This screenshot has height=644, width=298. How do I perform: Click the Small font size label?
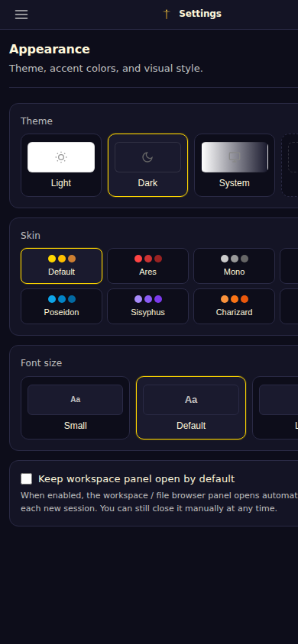pos(75,426)
